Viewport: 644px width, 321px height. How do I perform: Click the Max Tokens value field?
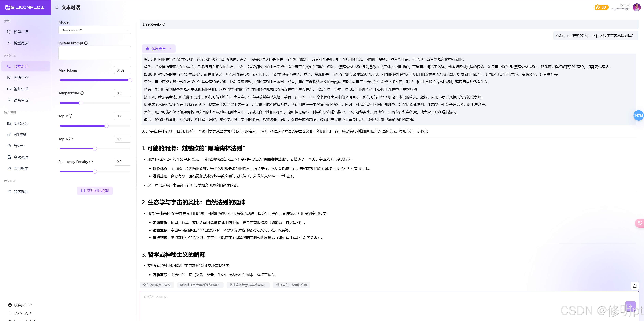click(x=122, y=70)
